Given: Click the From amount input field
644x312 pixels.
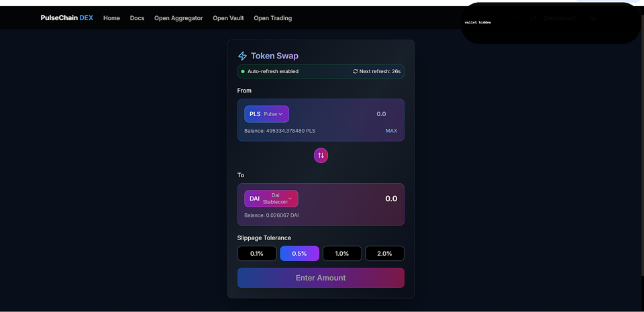Looking at the screenshot, I should pos(382,114).
